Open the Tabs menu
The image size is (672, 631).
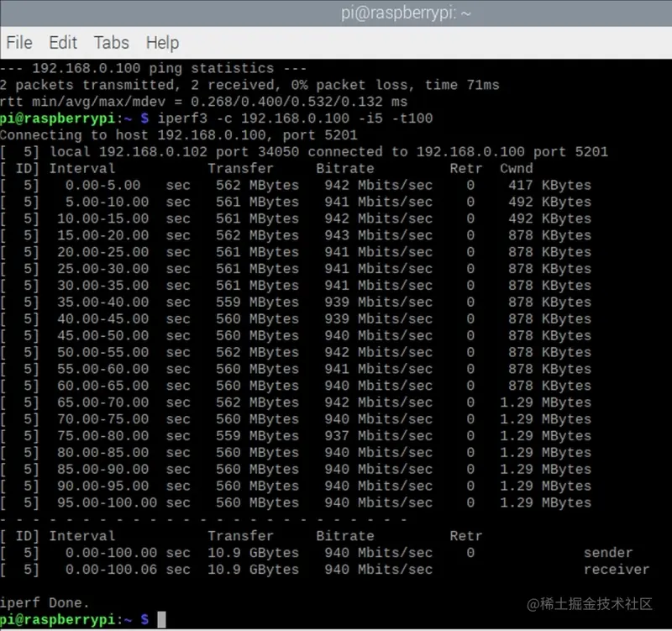click(112, 42)
